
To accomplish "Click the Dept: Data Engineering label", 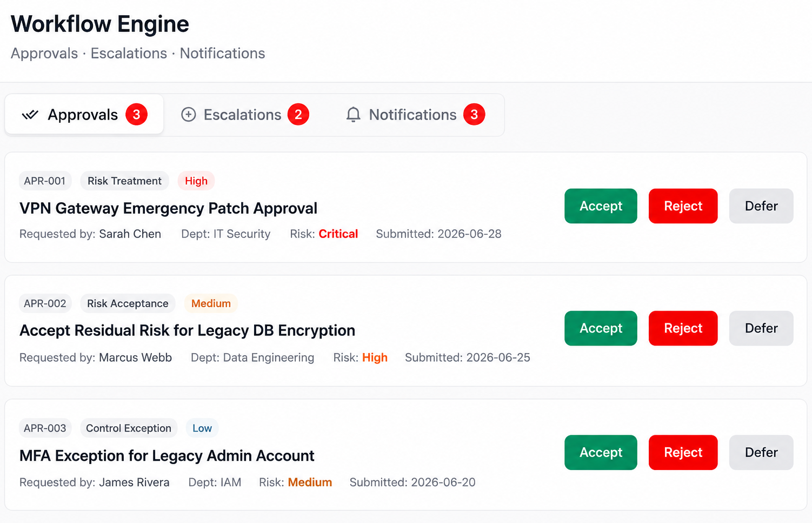I will [252, 358].
